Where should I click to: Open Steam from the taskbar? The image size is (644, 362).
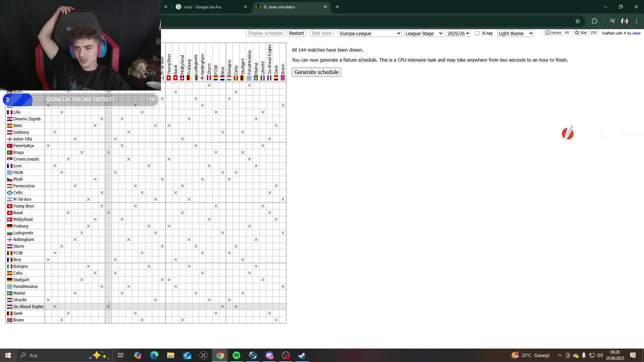[302, 355]
